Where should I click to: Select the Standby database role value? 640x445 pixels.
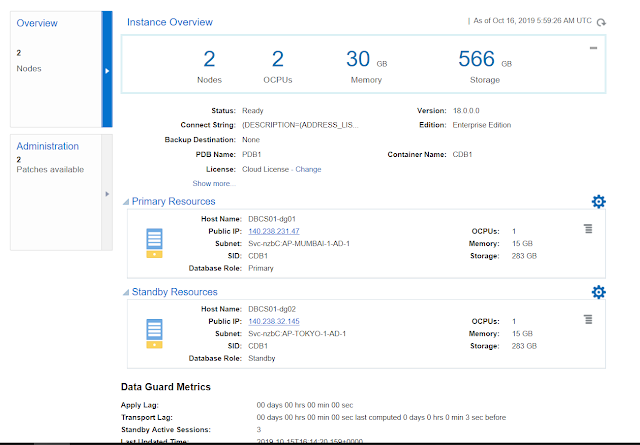(x=262, y=358)
